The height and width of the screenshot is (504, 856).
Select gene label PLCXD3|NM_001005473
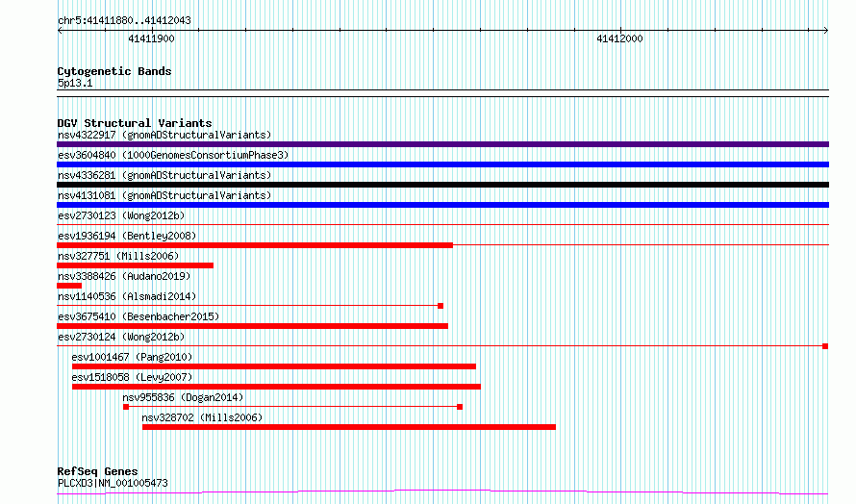coord(113,483)
